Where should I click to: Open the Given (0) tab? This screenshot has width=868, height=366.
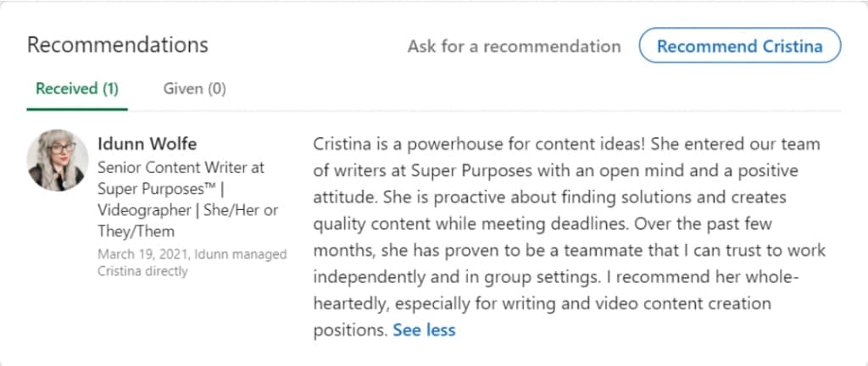point(194,88)
